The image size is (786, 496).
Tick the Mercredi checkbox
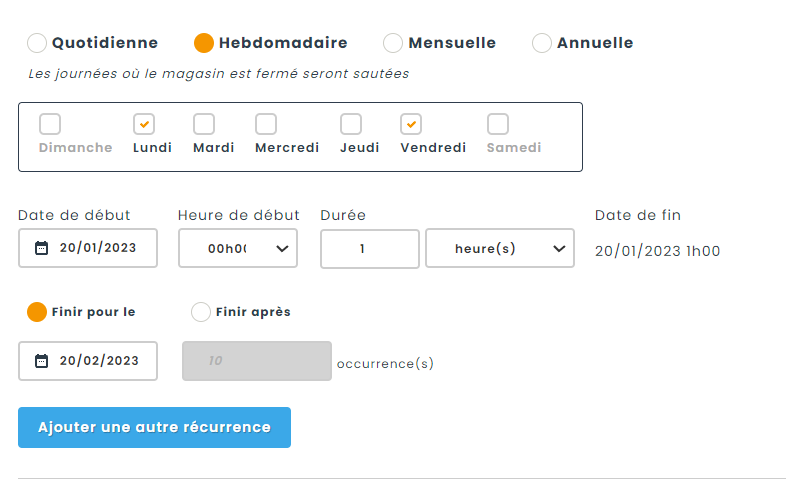(266, 124)
